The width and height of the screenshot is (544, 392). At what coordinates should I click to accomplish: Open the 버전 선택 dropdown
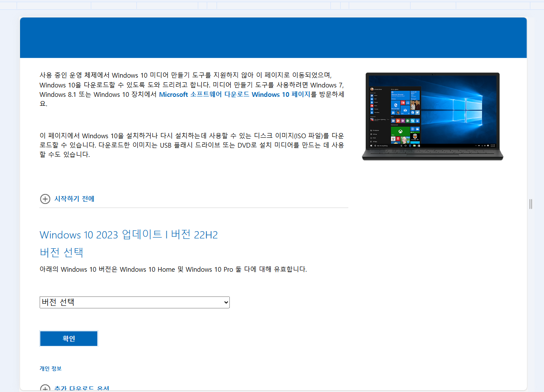pos(135,302)
